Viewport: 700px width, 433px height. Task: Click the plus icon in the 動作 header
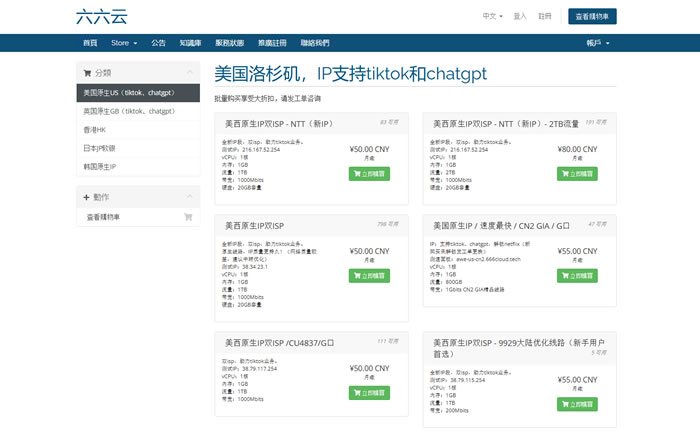tap(87, 198)
